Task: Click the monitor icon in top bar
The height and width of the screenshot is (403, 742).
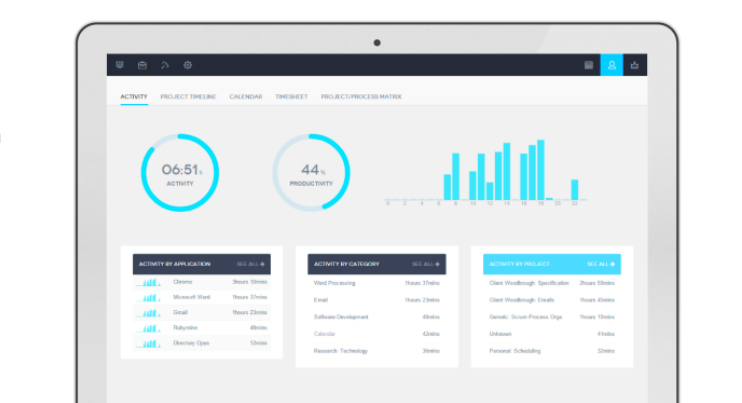Action: pos(121,65)
